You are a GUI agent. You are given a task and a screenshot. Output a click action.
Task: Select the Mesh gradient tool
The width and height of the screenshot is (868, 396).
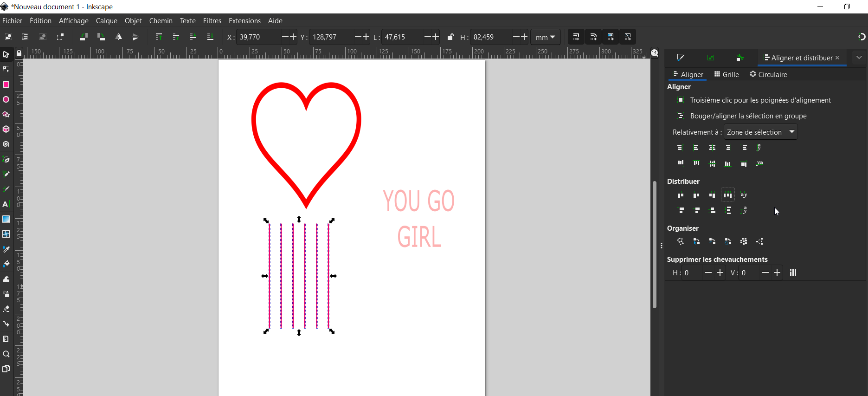coord(6,234)
